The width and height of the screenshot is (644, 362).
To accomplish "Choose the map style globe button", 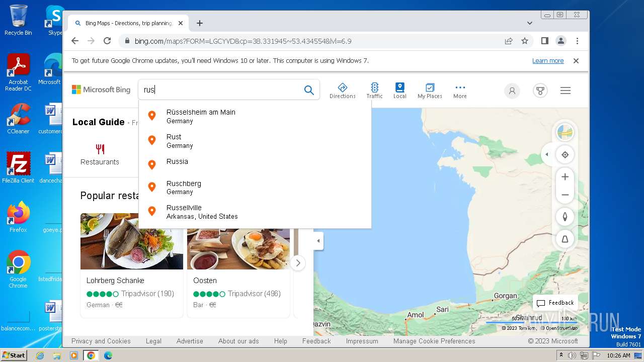I will click(x=565, y=133).
